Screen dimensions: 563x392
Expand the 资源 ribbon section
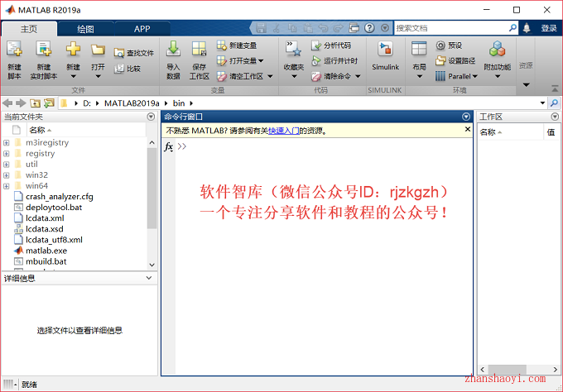click(x=526, y=85)
